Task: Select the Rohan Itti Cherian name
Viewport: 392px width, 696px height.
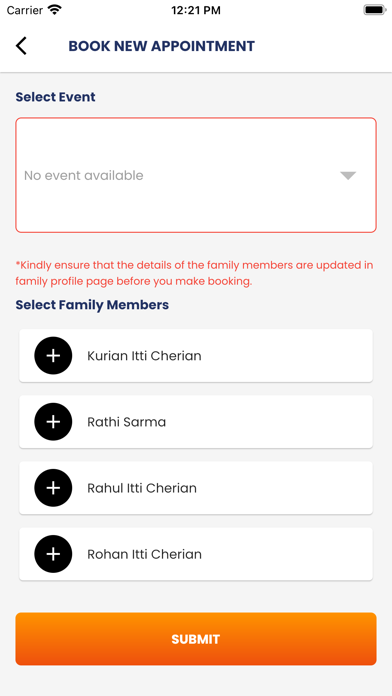Action: point(144,554)
